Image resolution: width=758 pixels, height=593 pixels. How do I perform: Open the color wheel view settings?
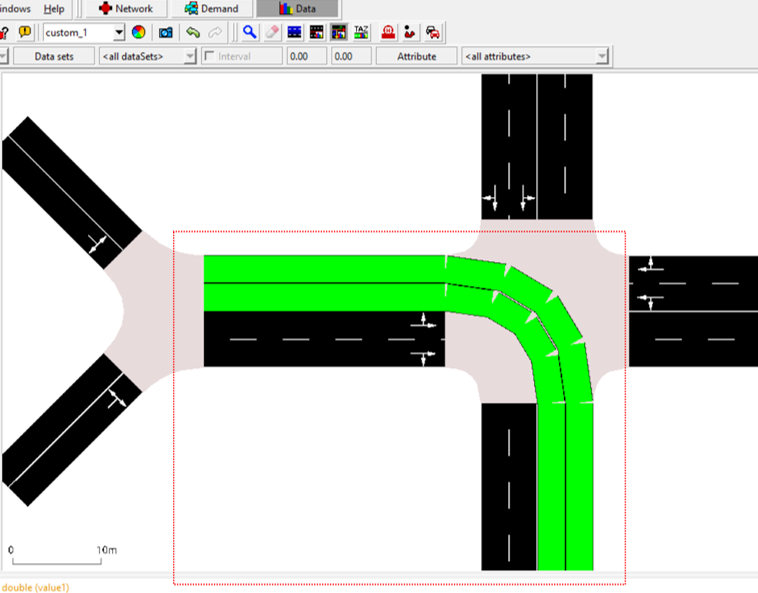point(139,33)
